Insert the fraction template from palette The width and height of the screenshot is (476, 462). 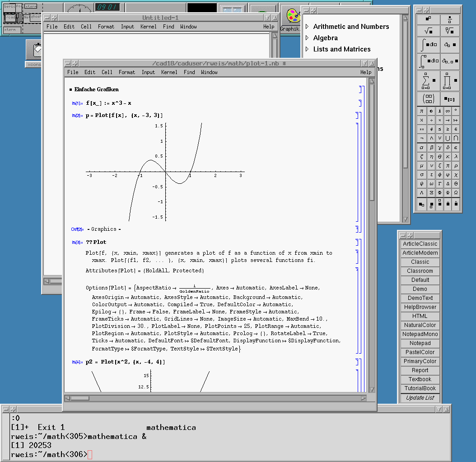pos(450,19)
